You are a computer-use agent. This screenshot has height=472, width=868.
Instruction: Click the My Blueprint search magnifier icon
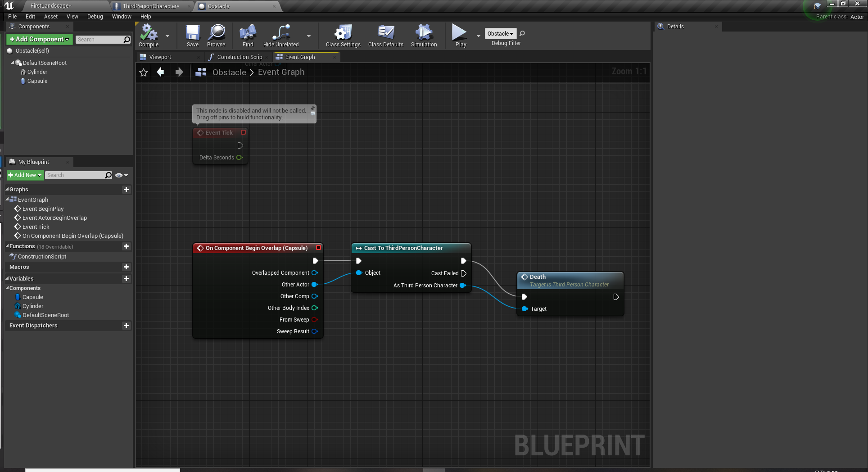pyautogui.click(x=108, y=175)
